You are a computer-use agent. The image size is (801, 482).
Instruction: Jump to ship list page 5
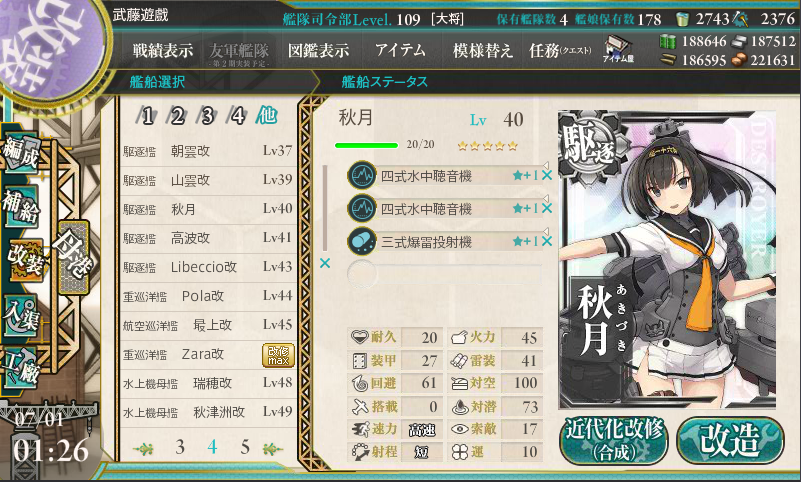click(245, 447)
